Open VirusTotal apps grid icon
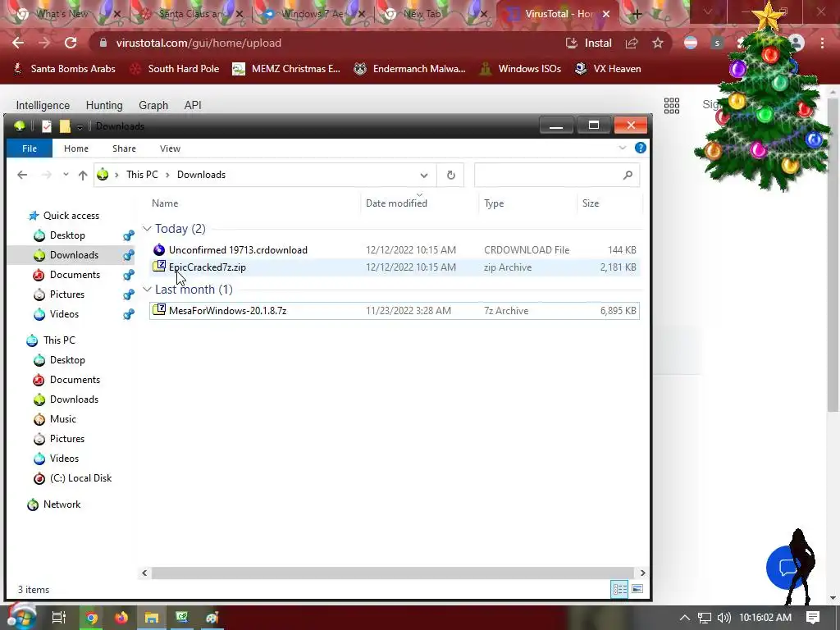This screenshot has height=630, width=840. point(672,106)
